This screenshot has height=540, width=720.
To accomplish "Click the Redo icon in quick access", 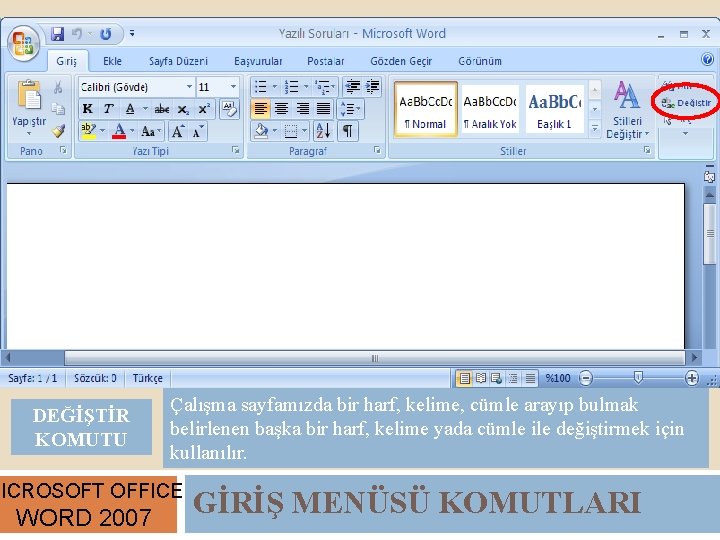I will pos(106,34).
